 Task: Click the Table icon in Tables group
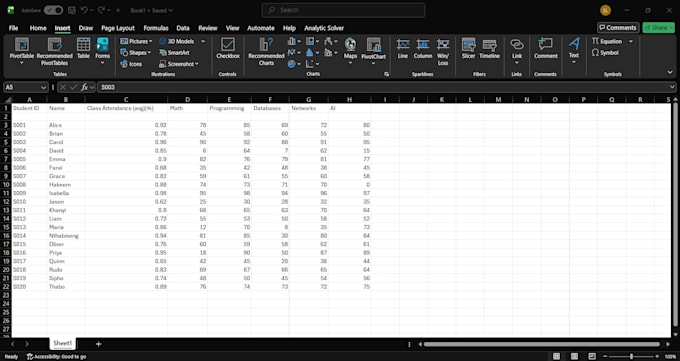(83, 48)
